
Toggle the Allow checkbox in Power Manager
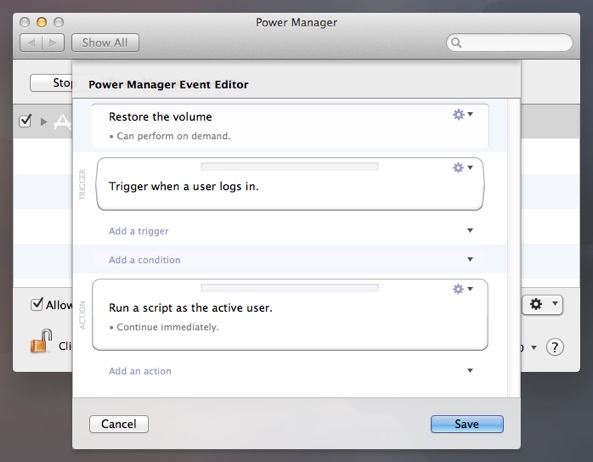37,304
